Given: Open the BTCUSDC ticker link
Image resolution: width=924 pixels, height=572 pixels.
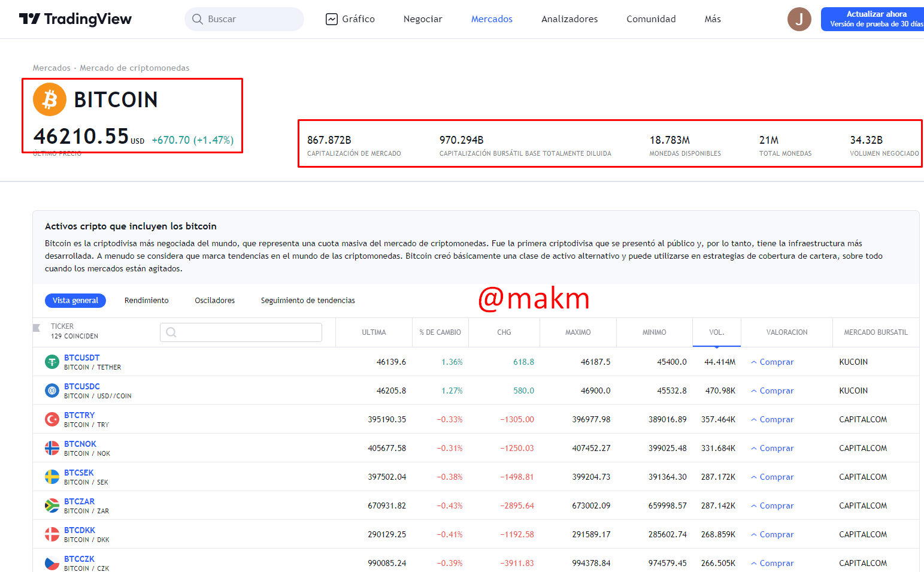Looking at the screenshot, I should 82,386.
